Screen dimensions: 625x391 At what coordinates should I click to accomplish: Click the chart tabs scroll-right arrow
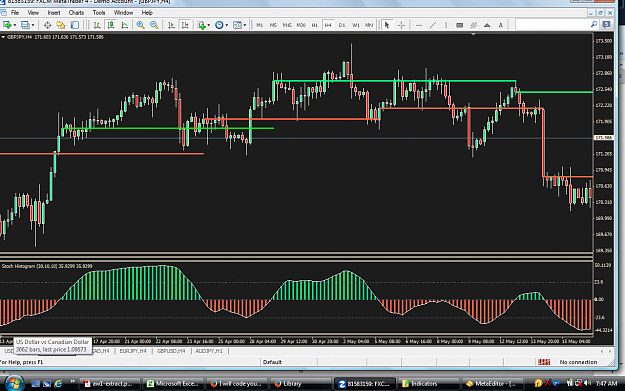(609, 351)
